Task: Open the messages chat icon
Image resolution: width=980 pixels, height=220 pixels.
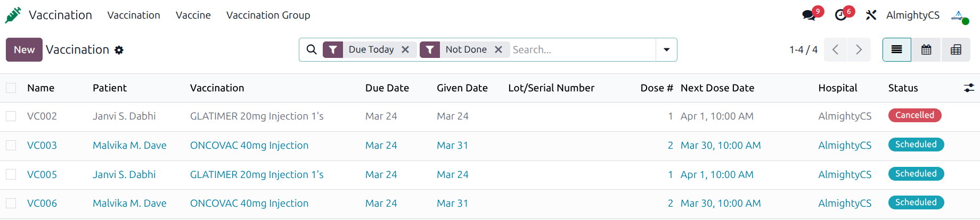Action: click(809, 15)
